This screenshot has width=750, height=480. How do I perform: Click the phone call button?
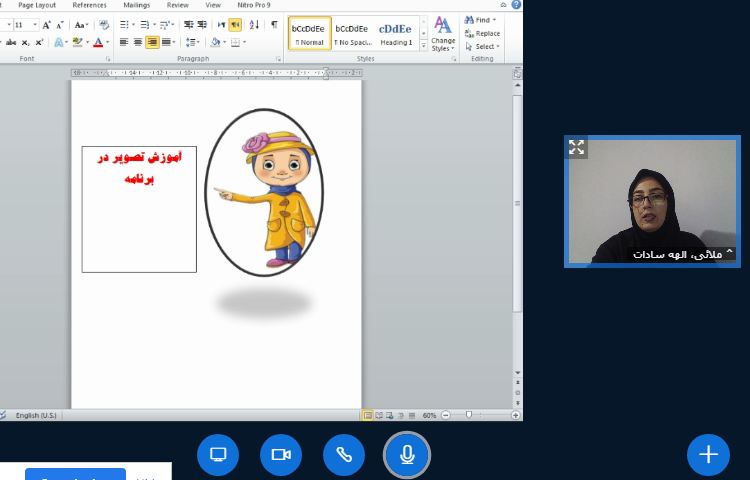click(344, 455)
